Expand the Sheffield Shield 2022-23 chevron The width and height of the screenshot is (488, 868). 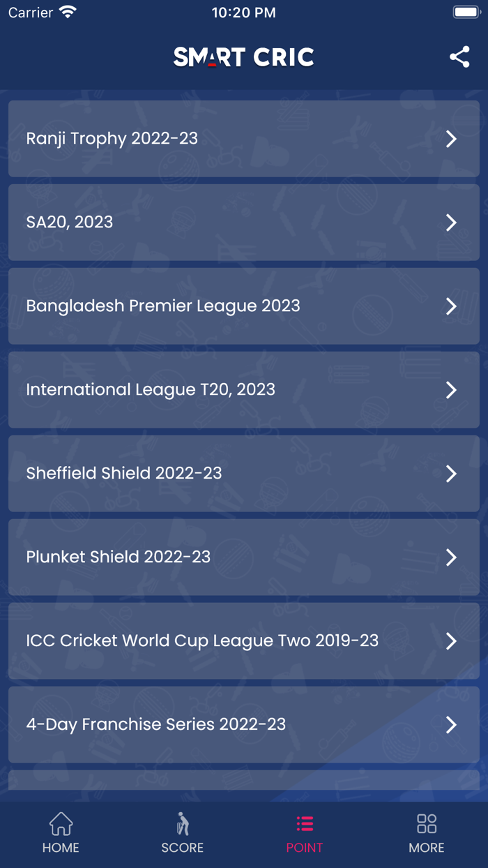(x=451, y=474)
